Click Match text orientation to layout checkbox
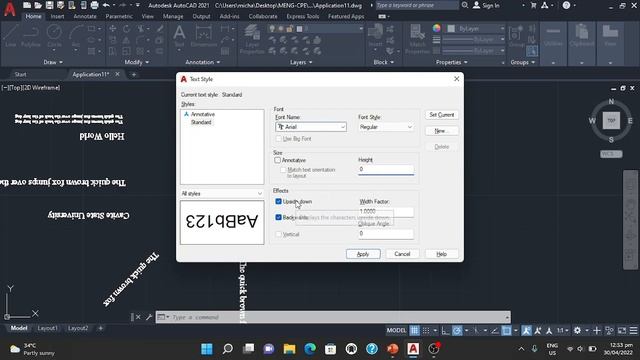 [283, 170]
